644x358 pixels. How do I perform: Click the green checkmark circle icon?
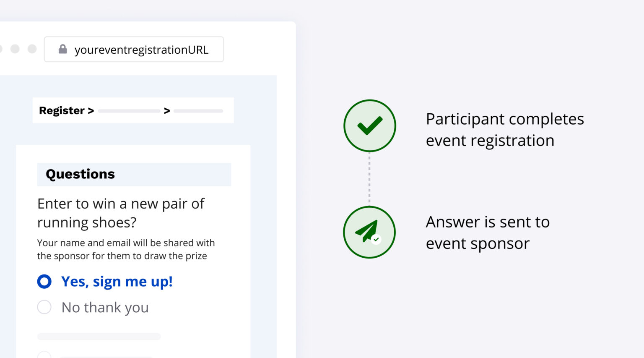pyautogui.click(x=369, y=125)
